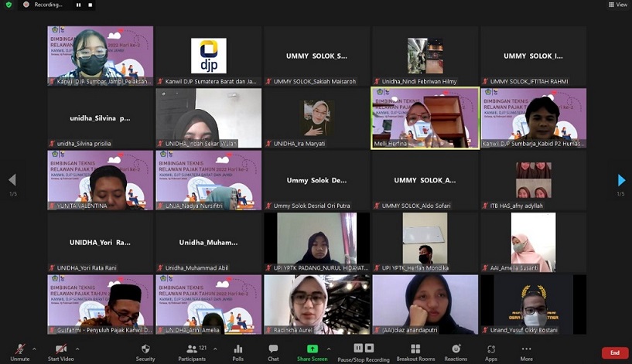The width and height of the screenshot is (632, 364).
Task: Expand audio options arrow beside Unmute
Action: (x=36, y=348)
